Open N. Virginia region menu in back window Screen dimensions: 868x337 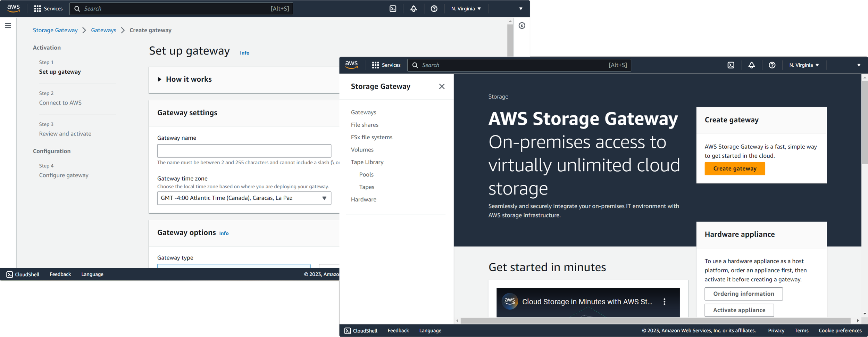coord(466,9)
